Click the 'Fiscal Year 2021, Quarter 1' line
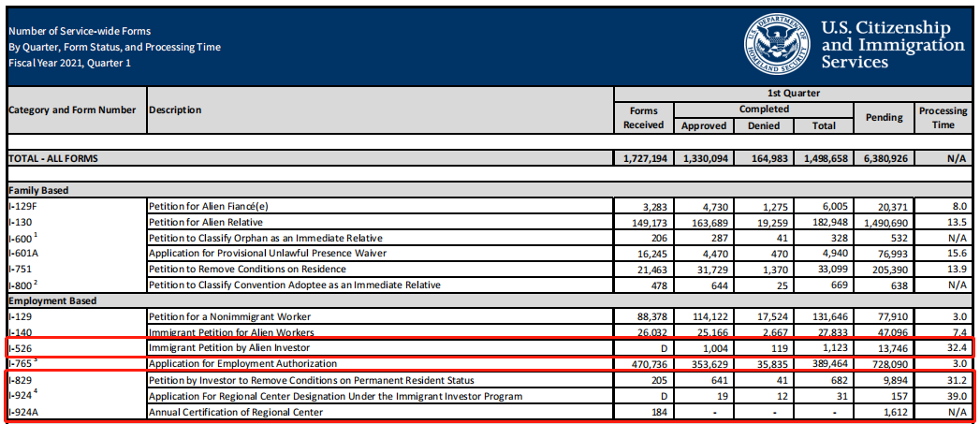Image resolution: width=980 pixels, height=424 pixels. 70,63
